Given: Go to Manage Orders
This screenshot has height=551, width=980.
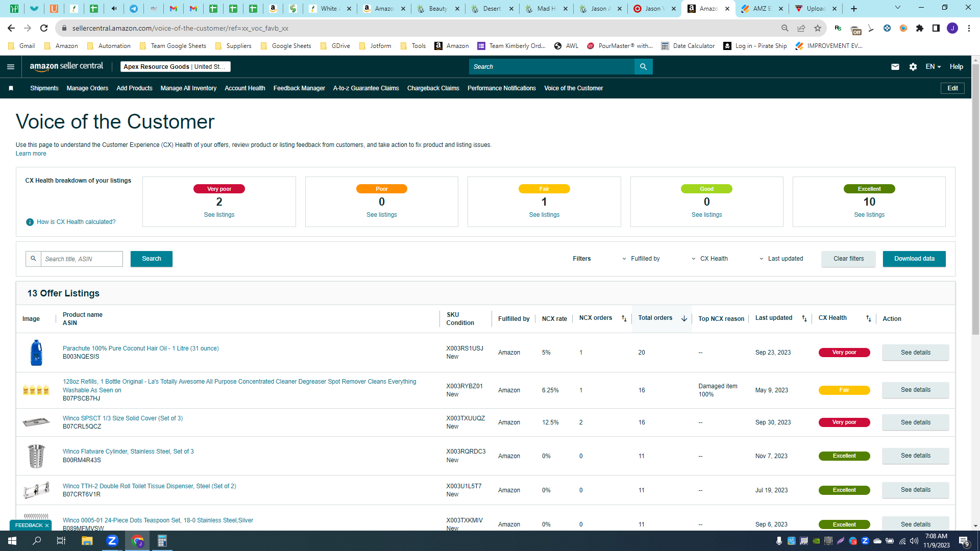Looking at the screenshot, I should (87, 88).
